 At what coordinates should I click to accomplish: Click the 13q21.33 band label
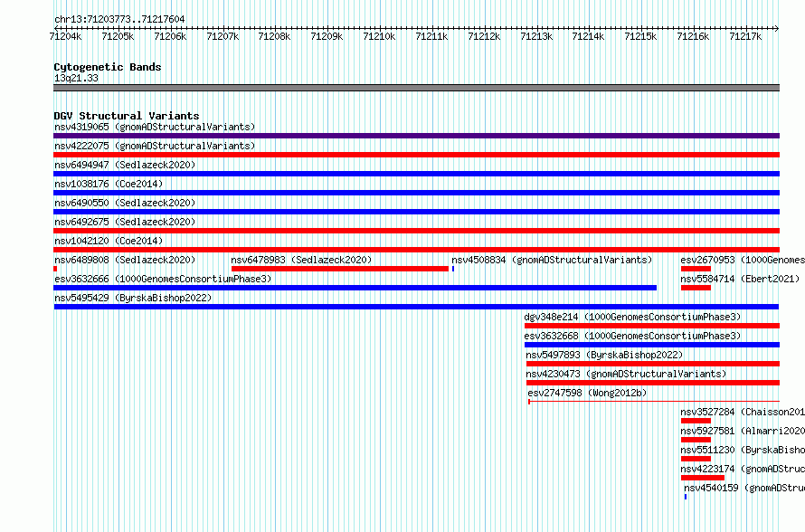tap(76, 78)
